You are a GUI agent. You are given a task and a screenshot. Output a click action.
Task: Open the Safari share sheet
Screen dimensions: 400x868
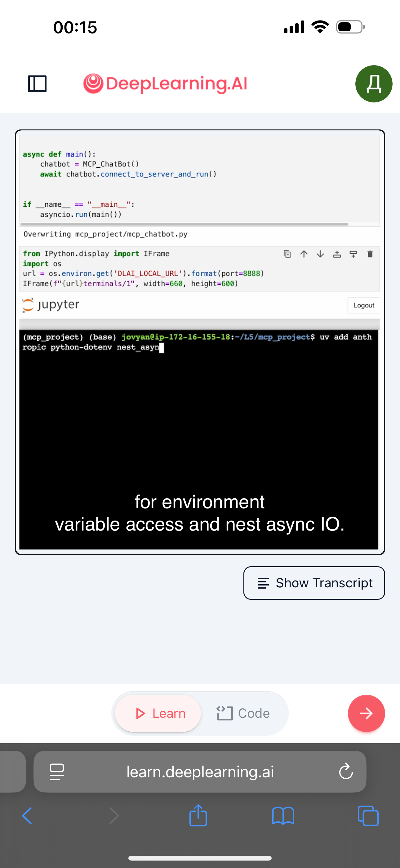[x=198, y=816]
